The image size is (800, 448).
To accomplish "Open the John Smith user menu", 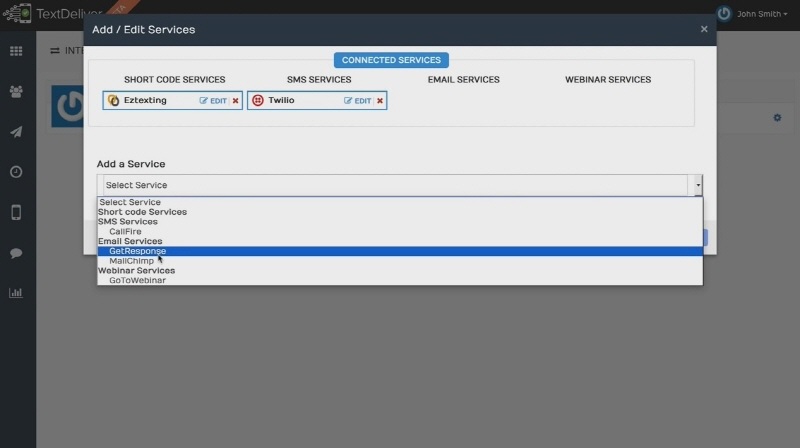I will tap(762, 14).
